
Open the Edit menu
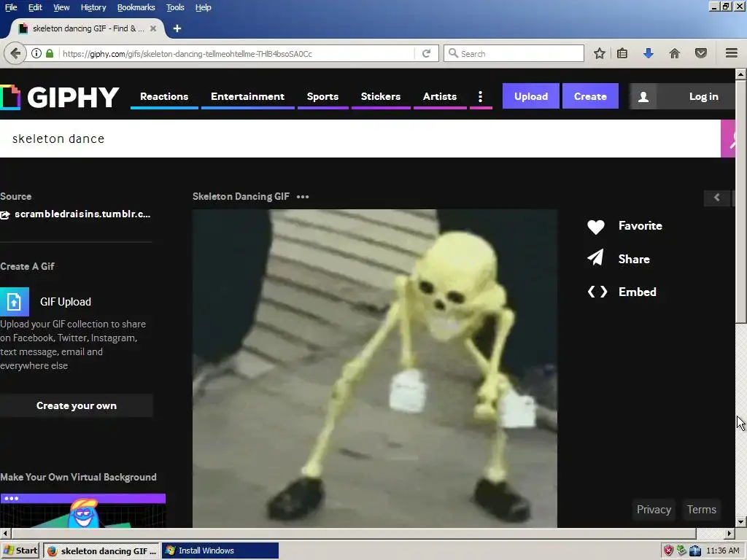35,7
